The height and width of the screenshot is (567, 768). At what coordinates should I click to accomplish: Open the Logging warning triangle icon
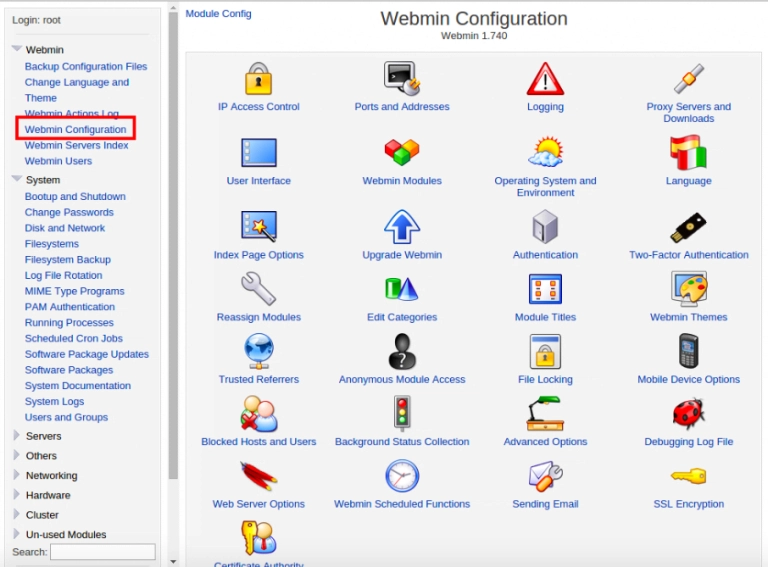point(545,78)
